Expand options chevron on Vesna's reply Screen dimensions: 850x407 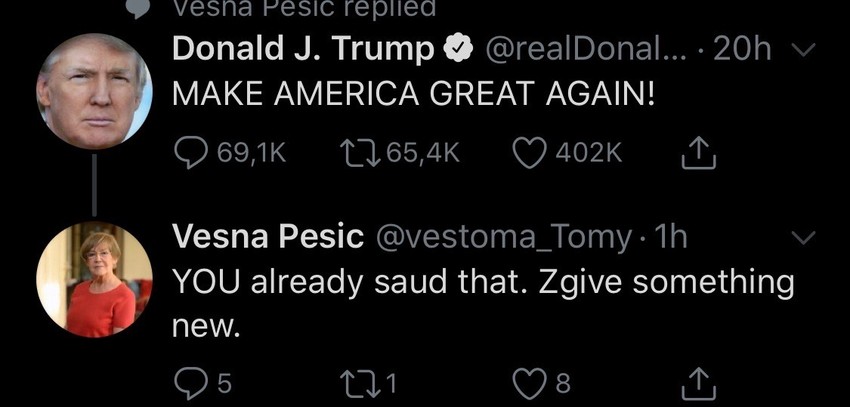(804, 237)
